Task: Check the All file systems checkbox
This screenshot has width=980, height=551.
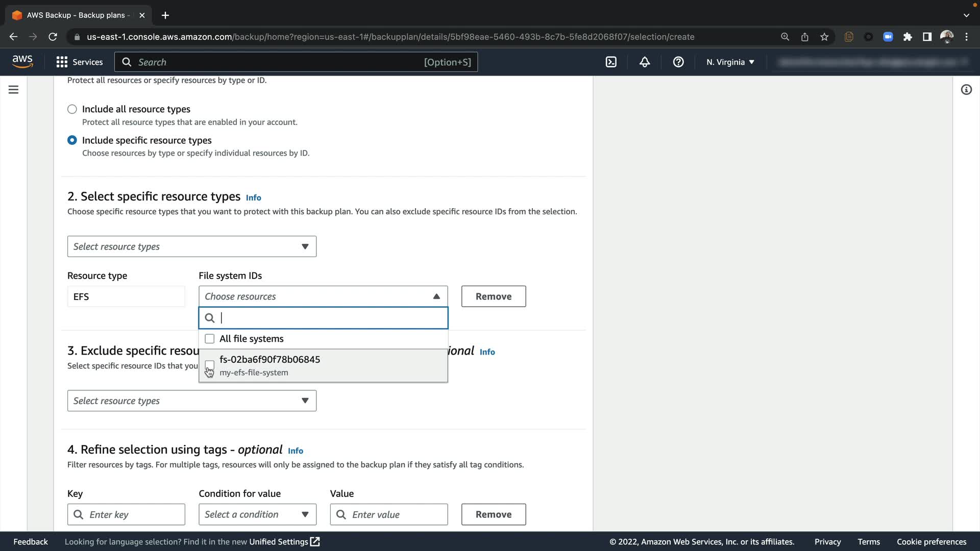Action: click(209, 339)
